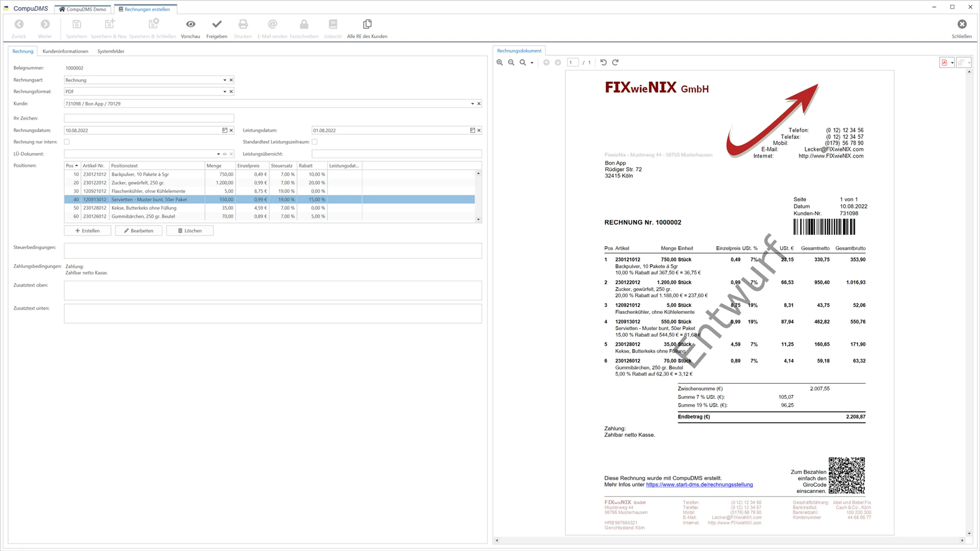Open the Kunde dropdown list
This screenshot has height=551, width=980.
click(472, 103)
